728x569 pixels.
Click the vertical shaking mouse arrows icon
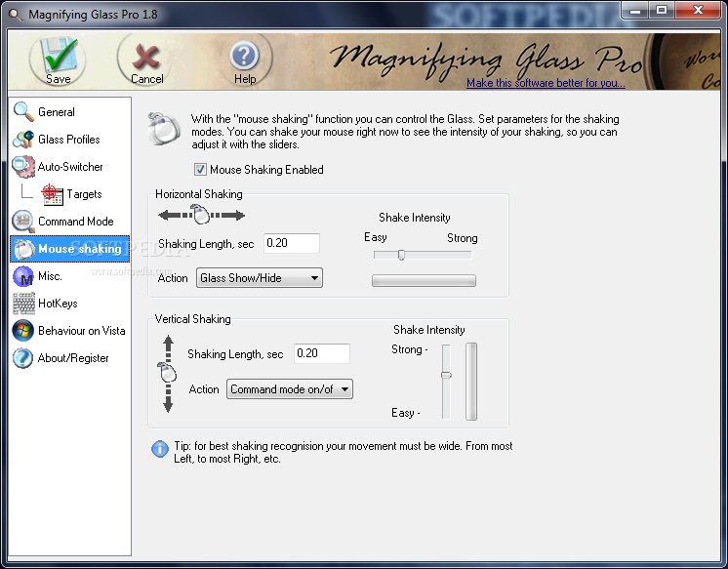pos(168,374)
